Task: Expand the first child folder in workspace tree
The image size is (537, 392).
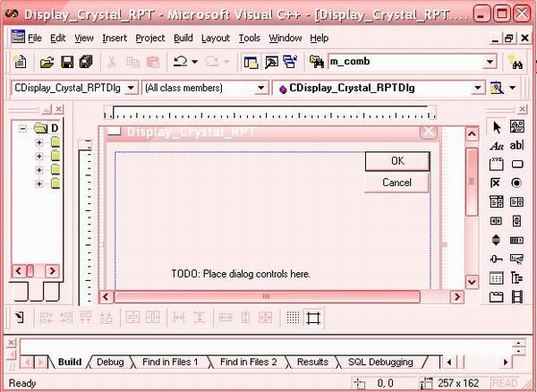Action: [x=39, y=142]
